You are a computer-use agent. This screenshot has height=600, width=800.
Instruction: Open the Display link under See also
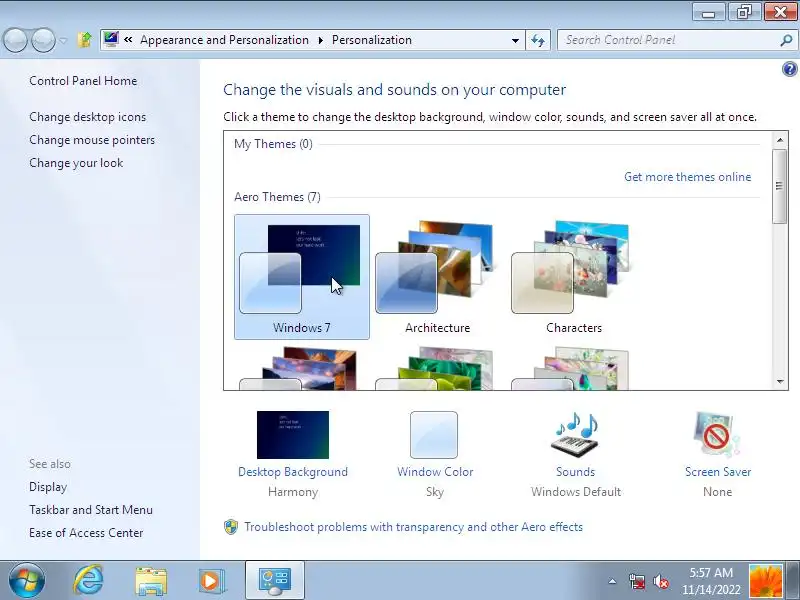pos(48,487)
